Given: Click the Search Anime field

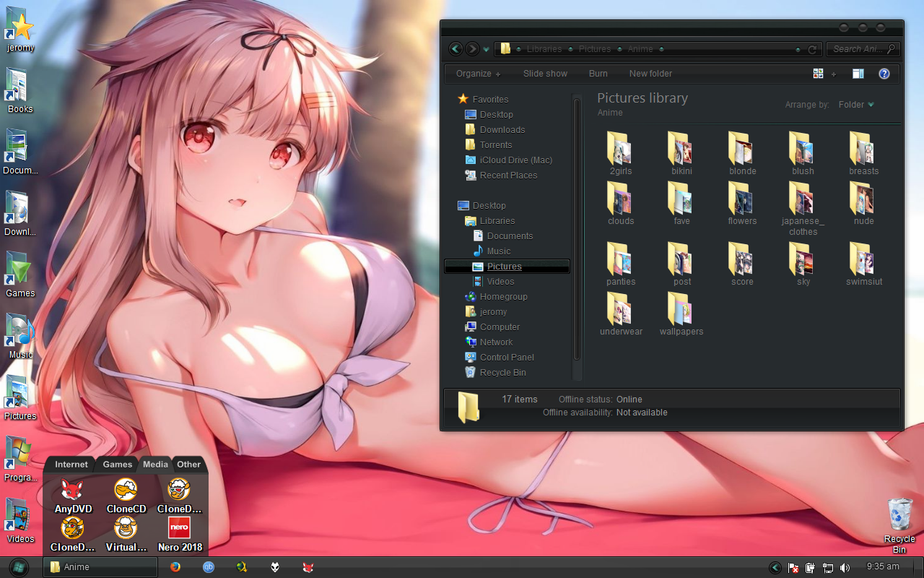Looking at the screenshot, I should [x=863, y=49].
